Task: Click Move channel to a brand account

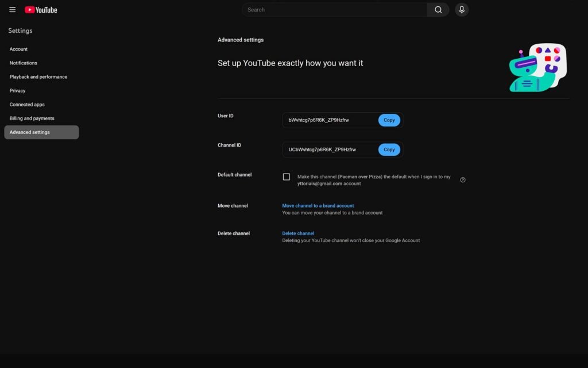Action: pos(318,206)
